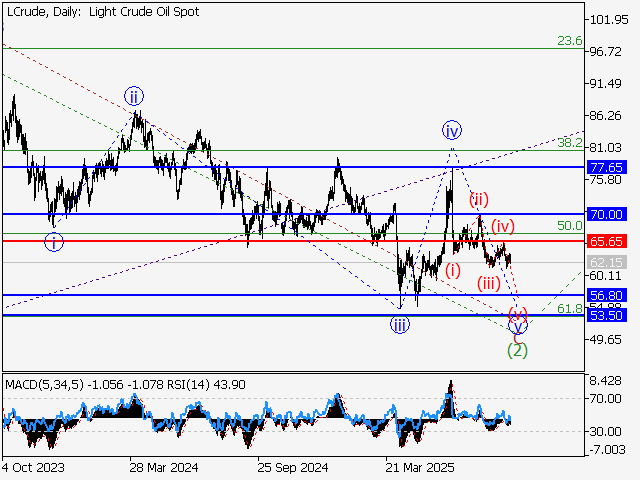
Task: Click the red (i) sub-wave label
Action: [453, 270]
